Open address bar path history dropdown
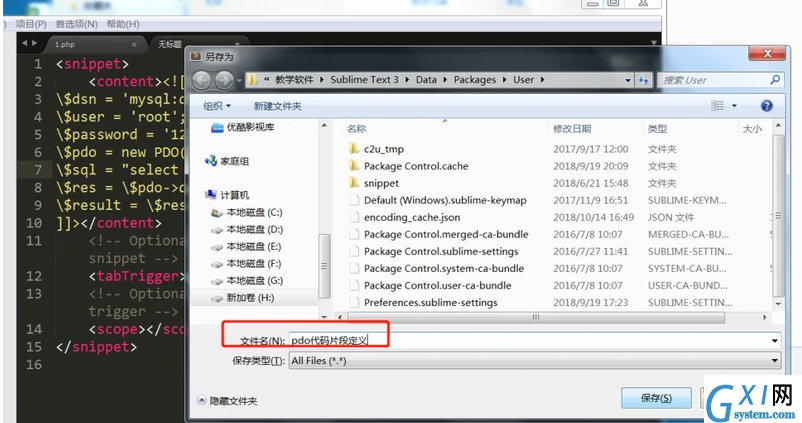802x423 pixels. pyautogui.click(x=628, y=80)
